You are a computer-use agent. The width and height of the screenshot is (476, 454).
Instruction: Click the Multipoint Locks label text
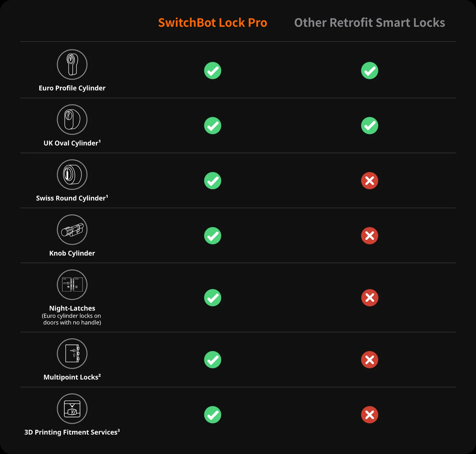[72, 377]
